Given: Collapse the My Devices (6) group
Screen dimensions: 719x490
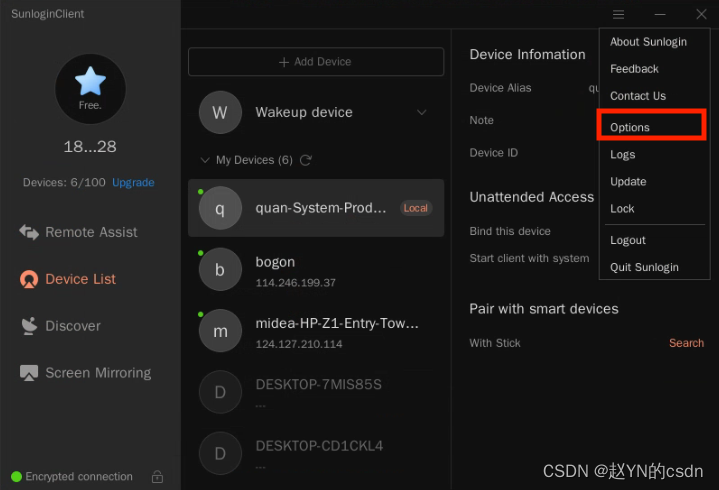Looking at the screenshot, I should click(205, 160).
